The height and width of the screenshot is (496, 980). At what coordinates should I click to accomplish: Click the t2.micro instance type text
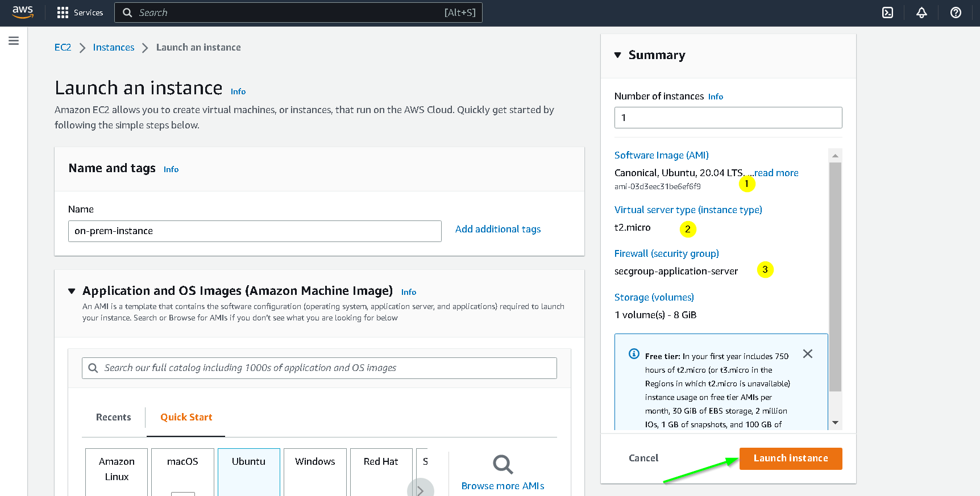[632, 227]
